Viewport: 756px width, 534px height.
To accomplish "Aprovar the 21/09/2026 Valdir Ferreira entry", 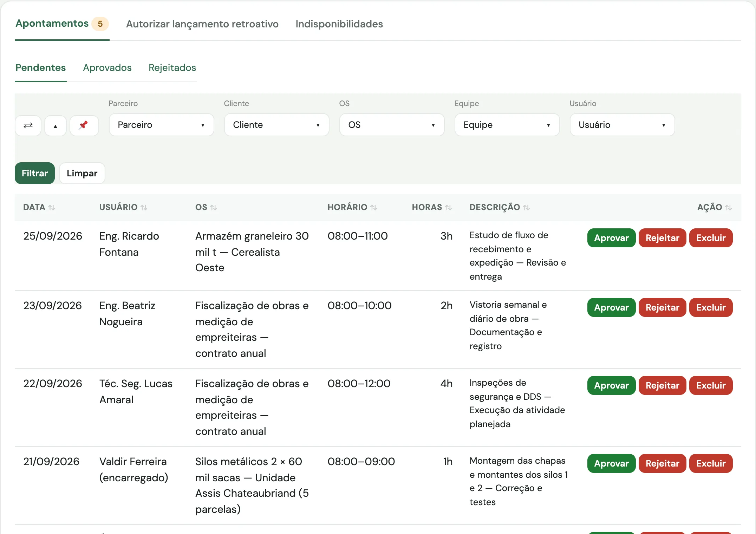I will (x=611, y=463).
